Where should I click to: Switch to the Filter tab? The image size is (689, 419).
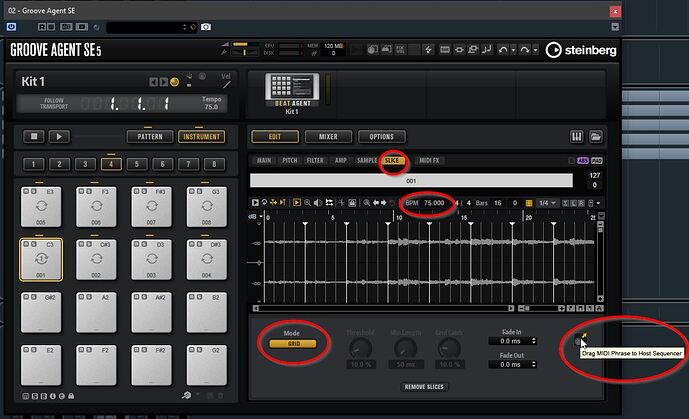point(315,160)
